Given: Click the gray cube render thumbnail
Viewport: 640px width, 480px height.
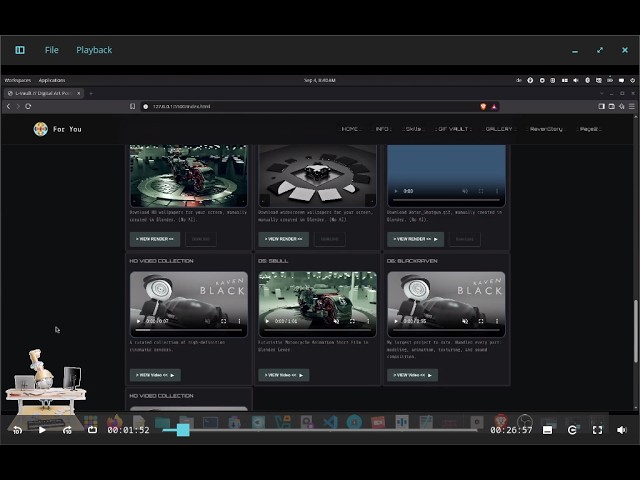Looking at the screenshot, I should click(318, 176).
